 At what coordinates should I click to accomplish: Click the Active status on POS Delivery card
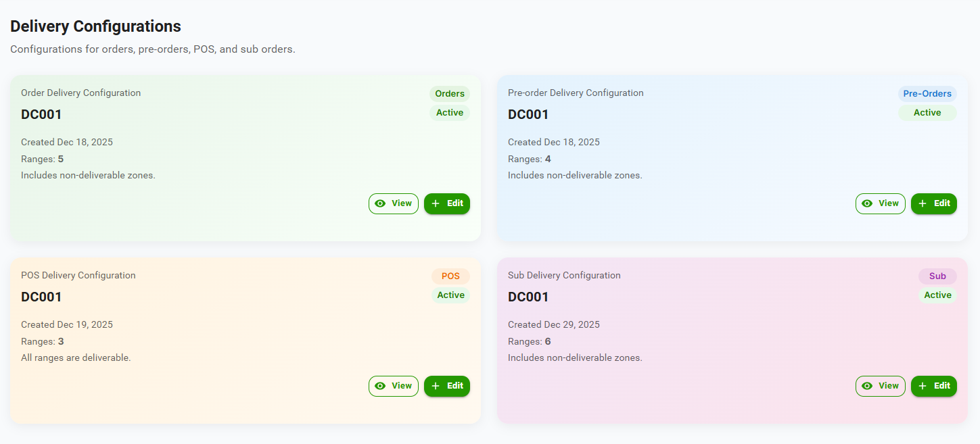click(x=450, y=295)
